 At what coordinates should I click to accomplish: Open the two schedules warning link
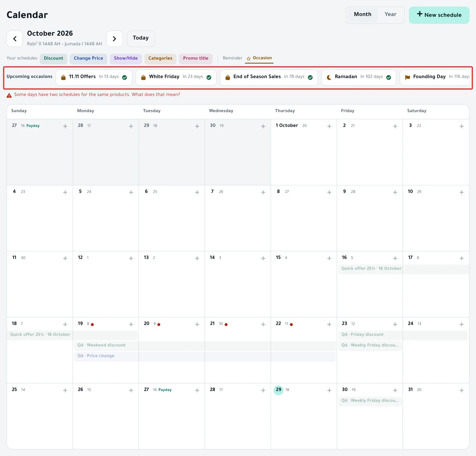[x=97, y=95]
